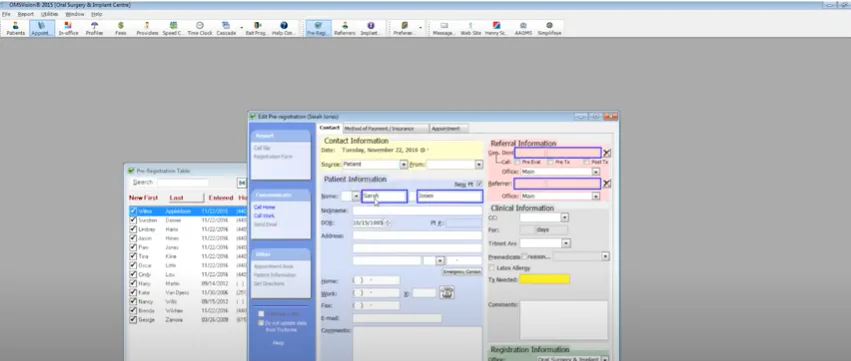Image resolution: width=851 pixels, height=361 pixels.
Task: Toggle the Post Tx call checkbox
Action: tap(587, 162)
